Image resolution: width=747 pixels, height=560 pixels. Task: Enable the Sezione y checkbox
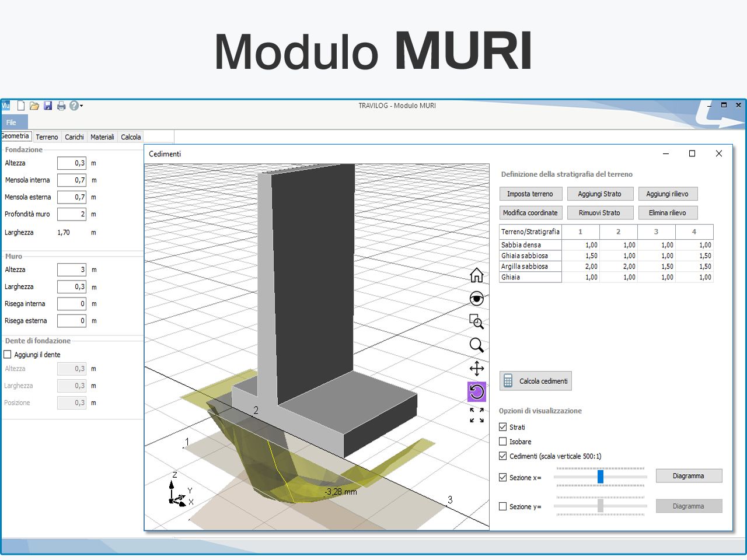pos(502,506)
